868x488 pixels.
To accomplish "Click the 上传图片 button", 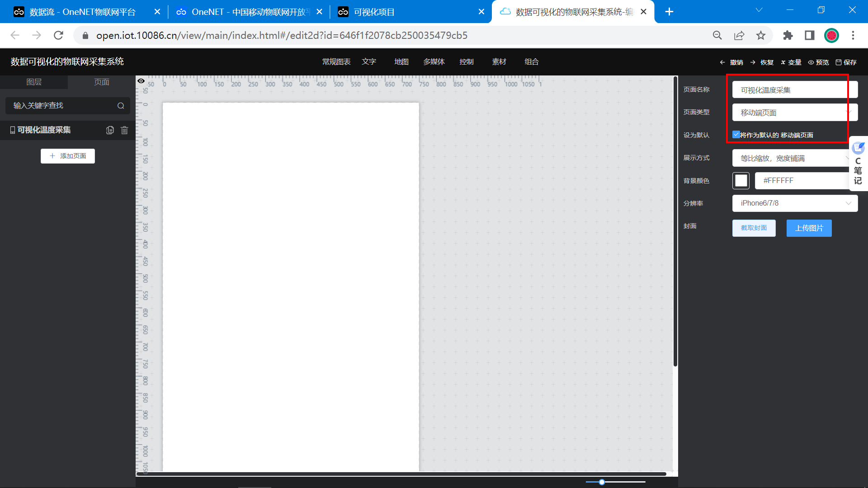I will pyautogui.click(x=809, y=228).
